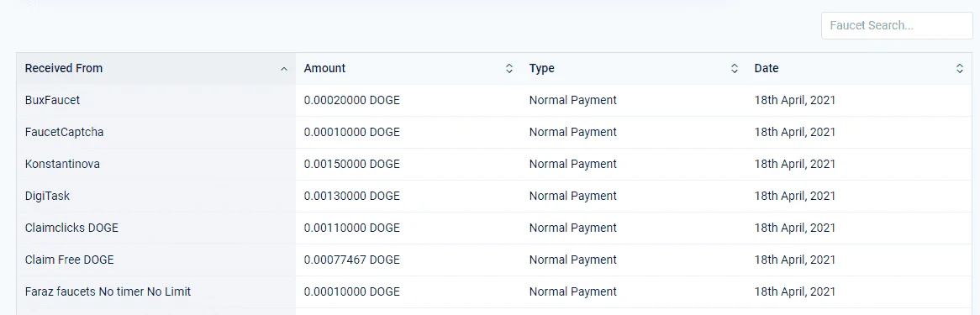This screenshot has width=980, height=315.
Task: Click Faraz faucets' 0.00010000 DOGE amount
Action: pyautogui.click(x=352, y=291)
